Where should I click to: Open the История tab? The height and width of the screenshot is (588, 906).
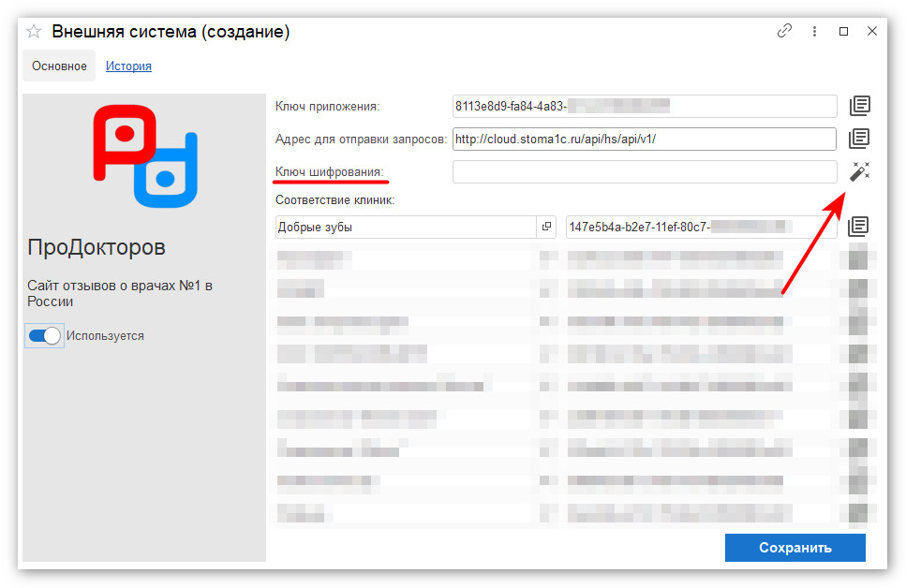pos(128,66)
